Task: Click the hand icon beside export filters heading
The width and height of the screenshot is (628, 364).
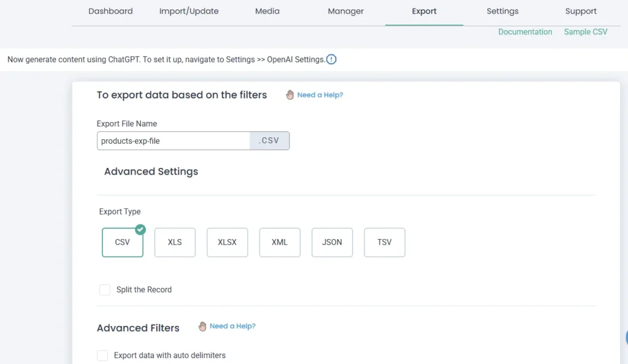Action: (290, 95)
